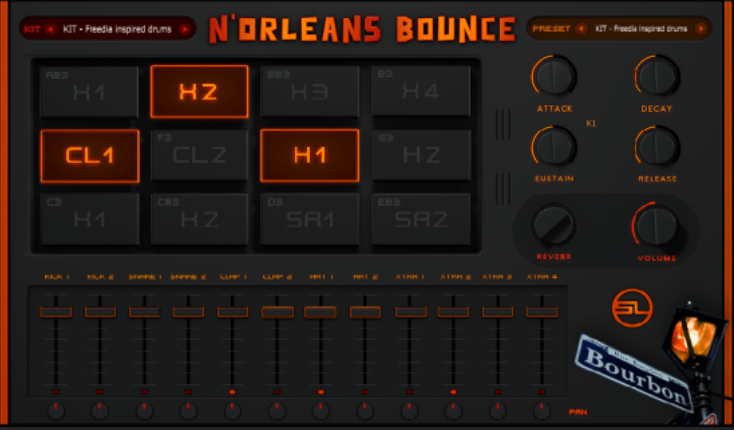Go to previous preset arrow
The width and height of the screenshot is (734, 430).
581,29
